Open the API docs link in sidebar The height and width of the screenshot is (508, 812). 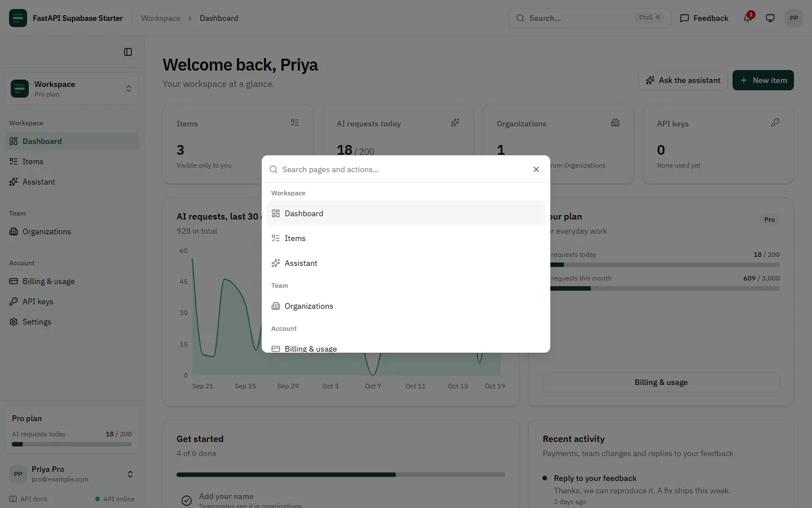28,499
